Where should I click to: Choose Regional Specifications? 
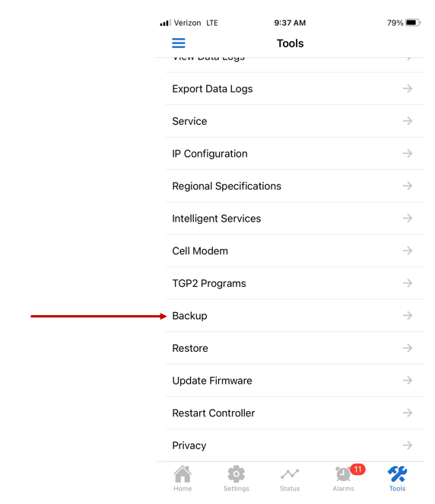[x=295, y=186]
